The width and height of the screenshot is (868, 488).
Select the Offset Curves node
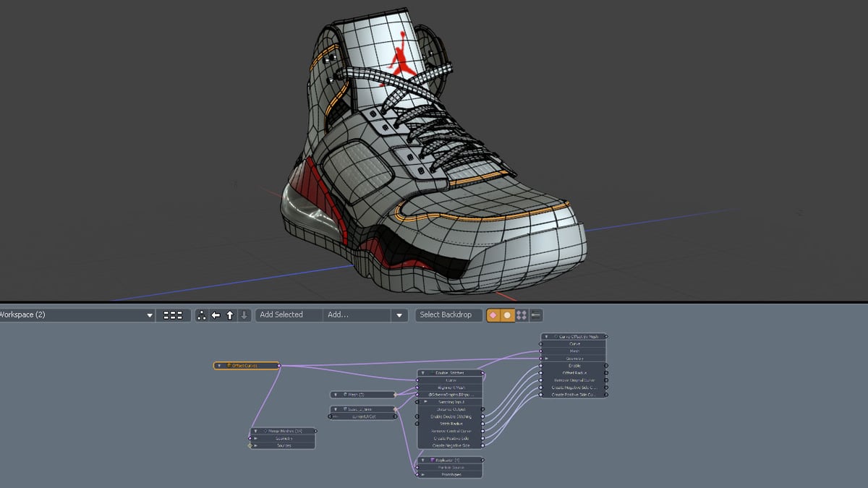click(x=244, y=366)
